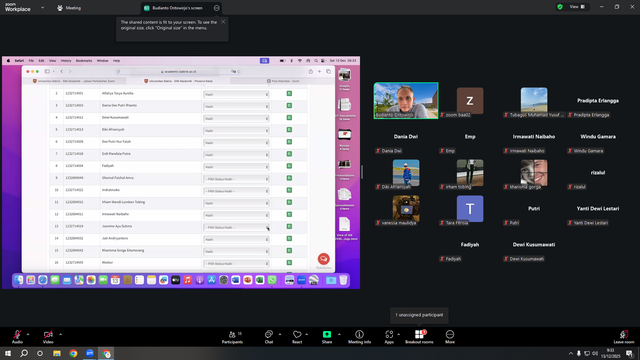Open the Zoom Workplace dropdown chevron
640x360 pixels.
[42, 7]
